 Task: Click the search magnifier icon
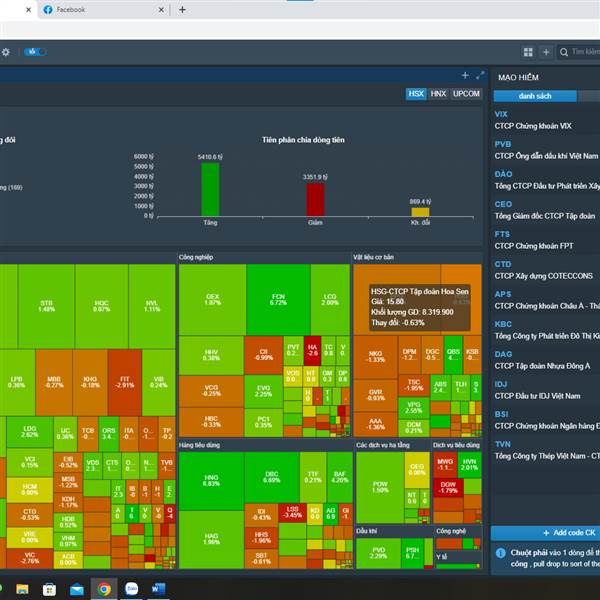pyautogui.click(x=564, y=52)
